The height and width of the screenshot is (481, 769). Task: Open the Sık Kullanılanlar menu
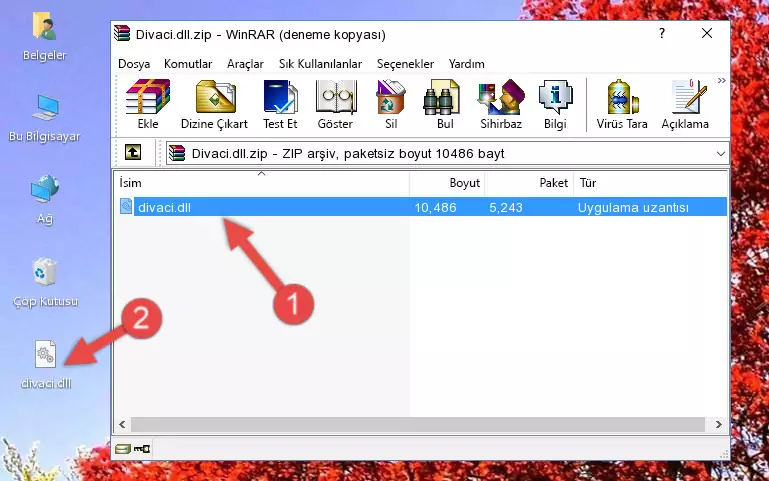click(x=320, y=64)
